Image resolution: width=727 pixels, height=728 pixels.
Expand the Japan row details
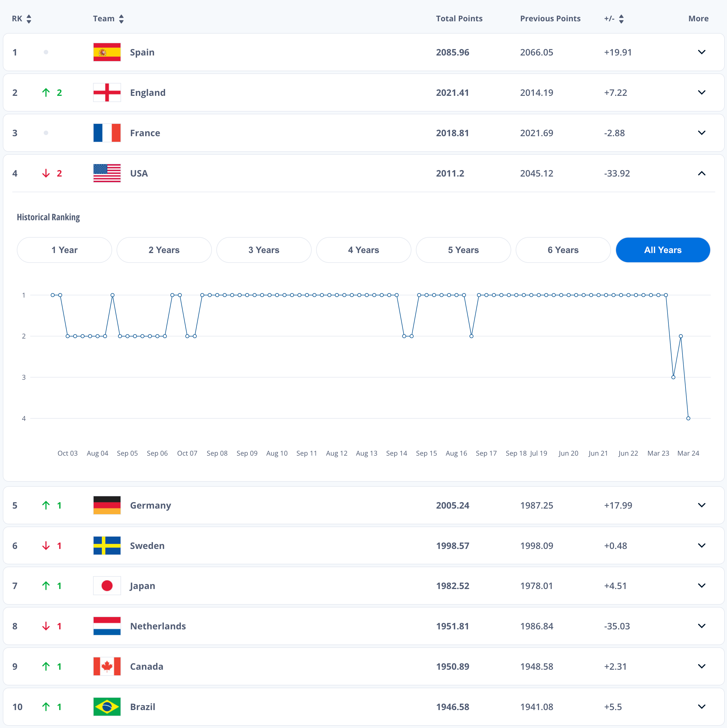click(701, 586)
